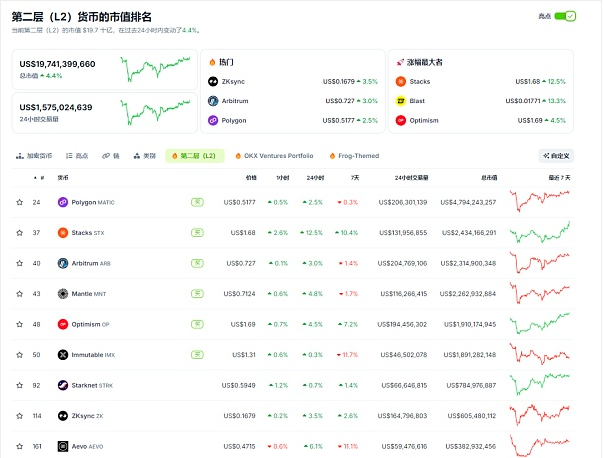The image size is (604, 458).
Task: Toggle the highlights switch off
Action: pyautogui.click(x=565, y=16)
